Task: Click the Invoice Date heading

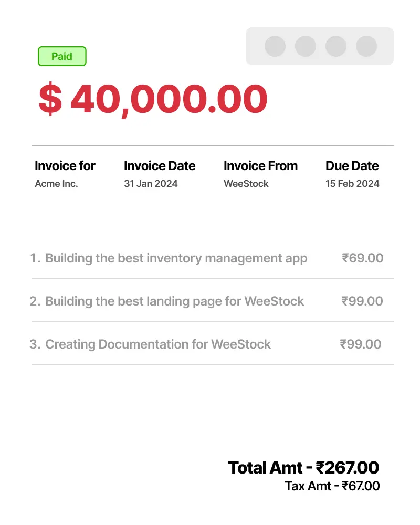Action: [x=160, y=166]
